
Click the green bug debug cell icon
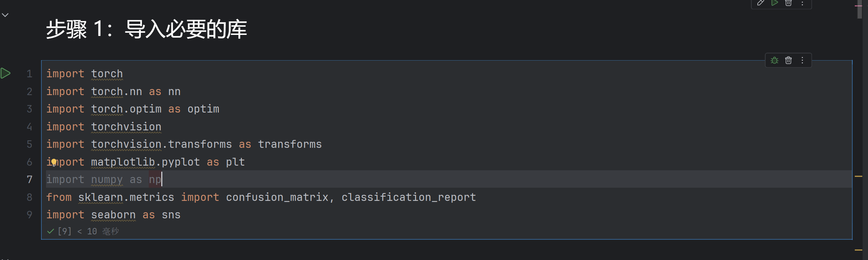pos(774,60)
